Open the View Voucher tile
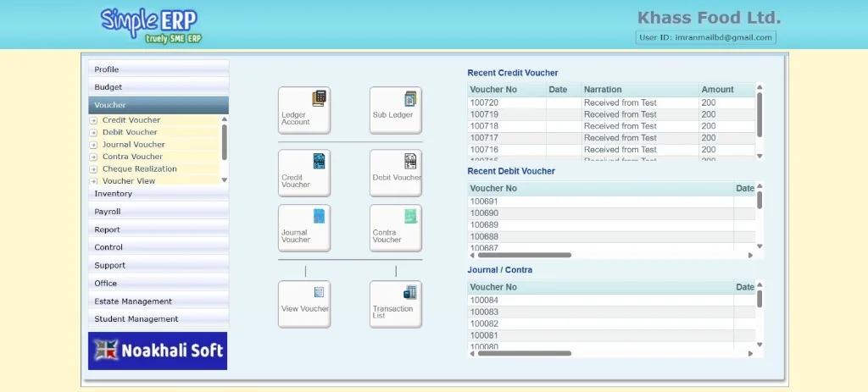The width and height of the screenshot is (868, 392). click(304, 304)
